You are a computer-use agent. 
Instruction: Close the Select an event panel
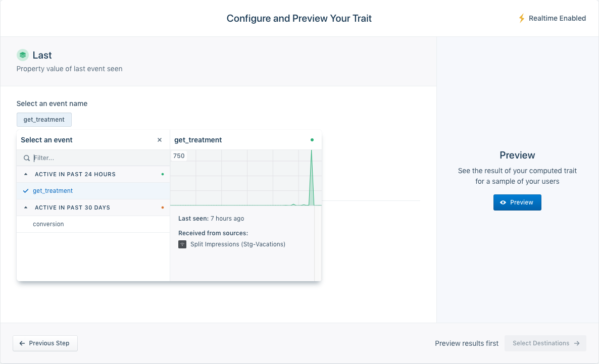click(160, 140)
